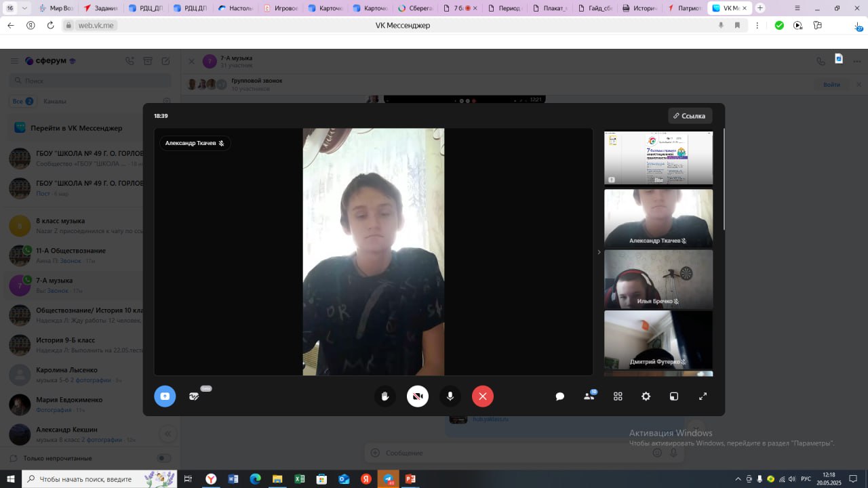Image resolution: width=868 pixels, height=488 pixels.
Task: Open the Мария Евдокименко conversation
Action: [x=90, y=405]
